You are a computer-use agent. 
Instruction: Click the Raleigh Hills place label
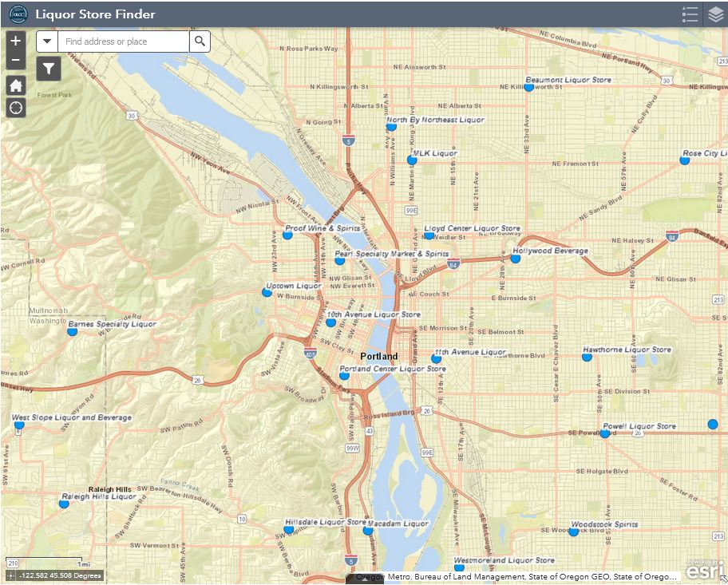tap(109, 489)
